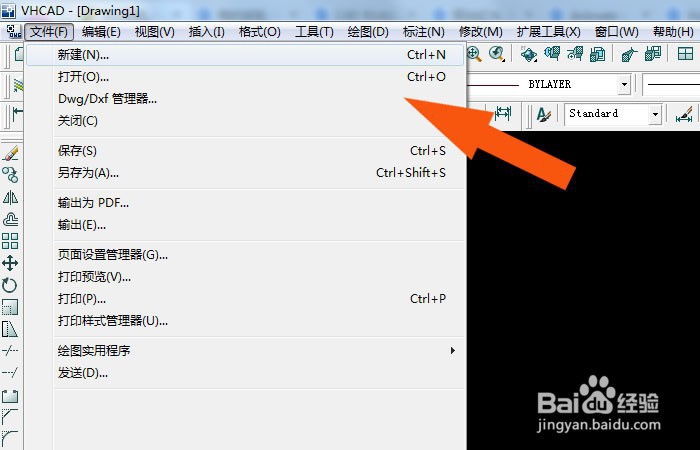
Task: Open the Standard text style dropdown
Action: pos(655,114)
